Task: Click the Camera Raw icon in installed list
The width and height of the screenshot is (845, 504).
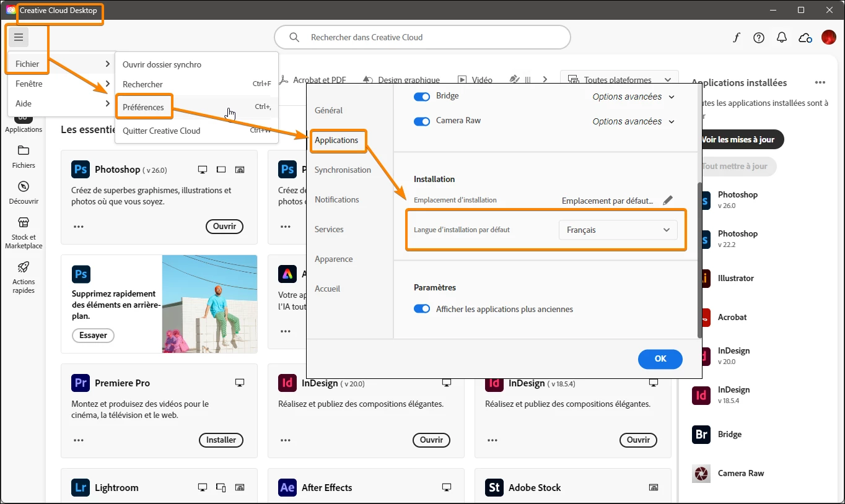Action: point(701,474)
